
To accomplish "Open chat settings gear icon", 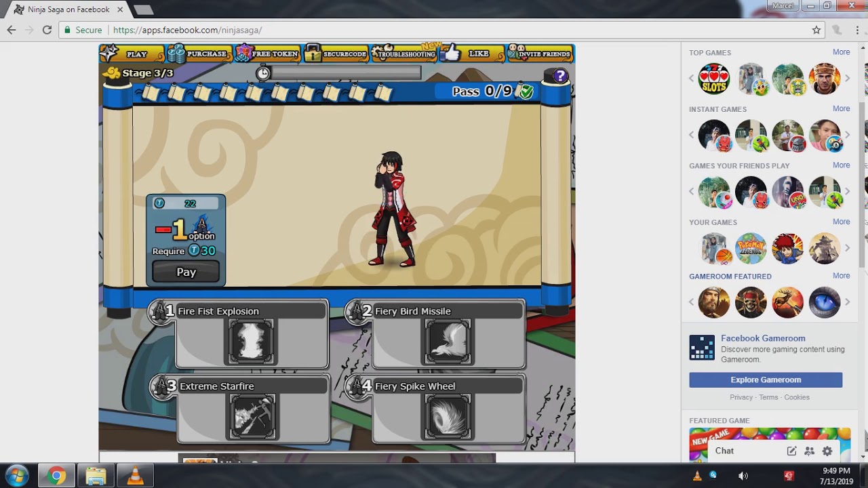I will coord(827,451).
